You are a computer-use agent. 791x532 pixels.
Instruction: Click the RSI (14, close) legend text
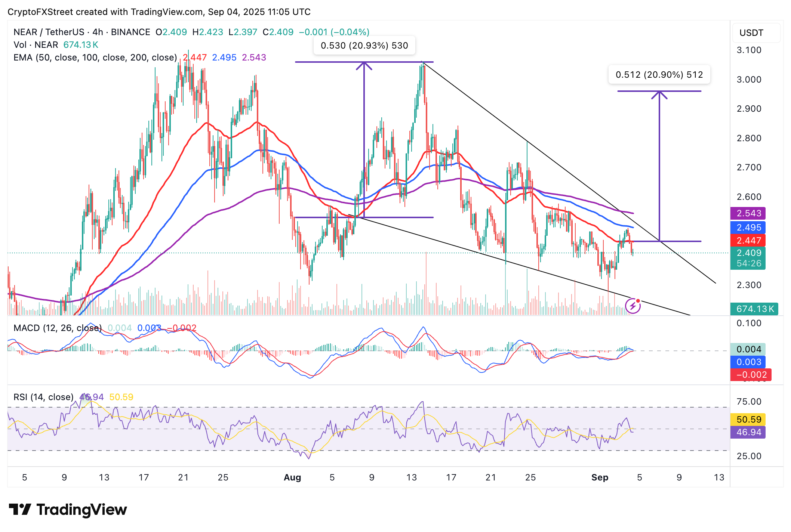pyautogui.click(x=43, y=397)
